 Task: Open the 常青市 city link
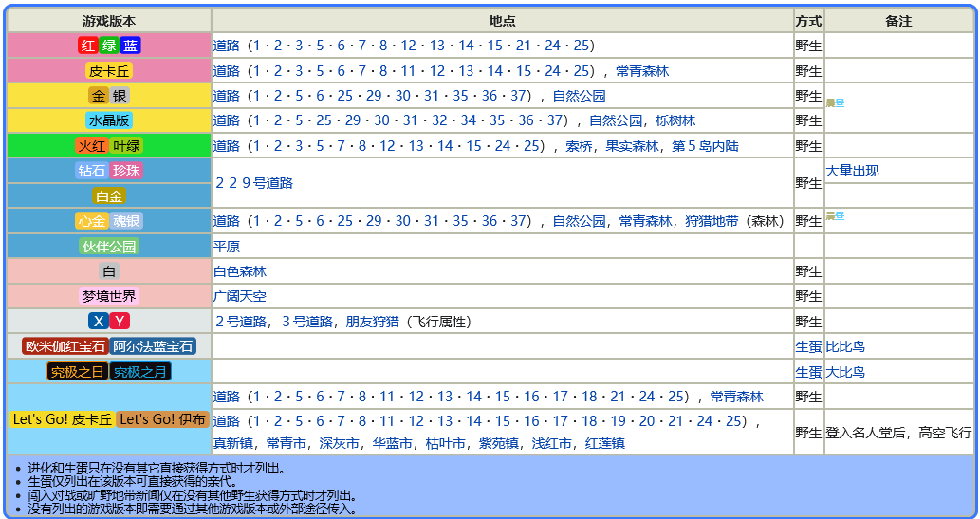[287, 443]
